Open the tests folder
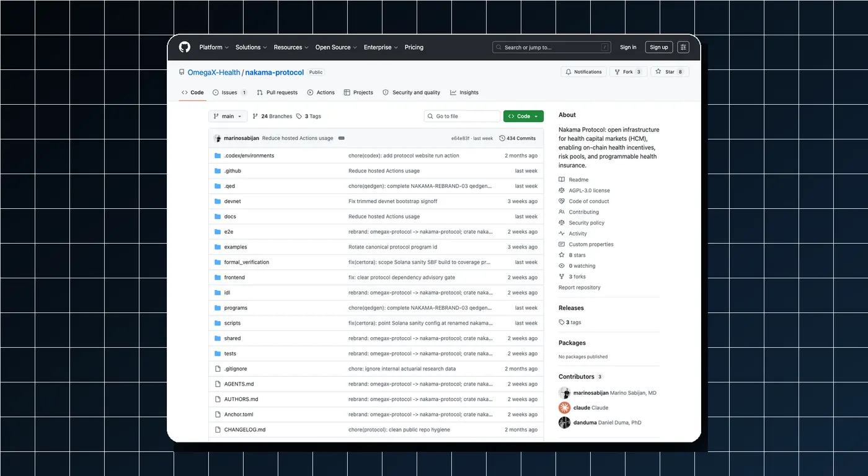868x476 pixels. coord(230,354)
